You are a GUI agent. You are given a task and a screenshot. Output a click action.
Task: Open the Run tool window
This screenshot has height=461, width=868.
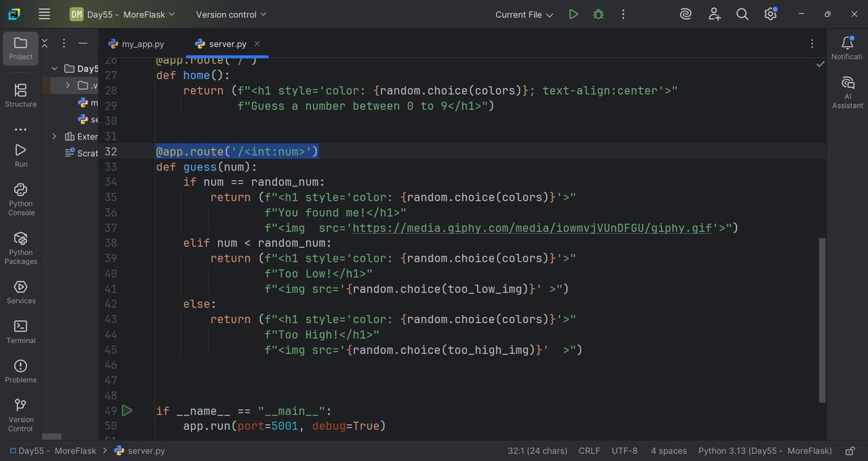tap(20, 155)
